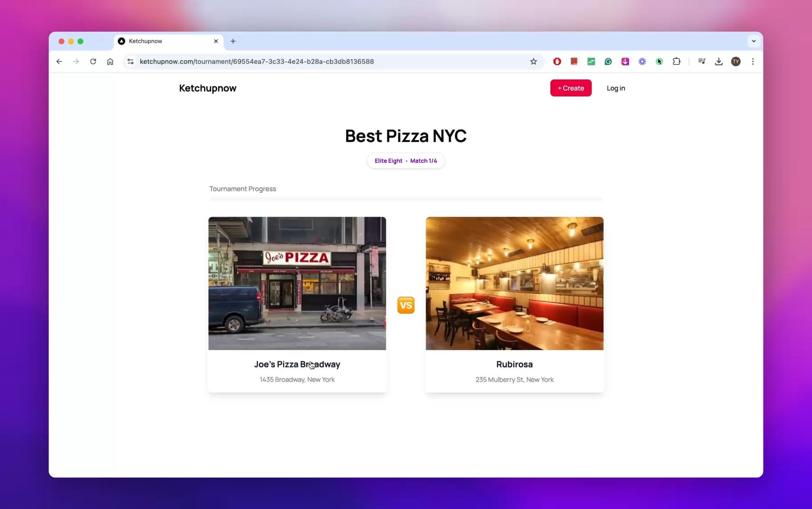Open the Grammarly extension icon
This screenshot has height=509, width=812.
click(x=608, y=61)
